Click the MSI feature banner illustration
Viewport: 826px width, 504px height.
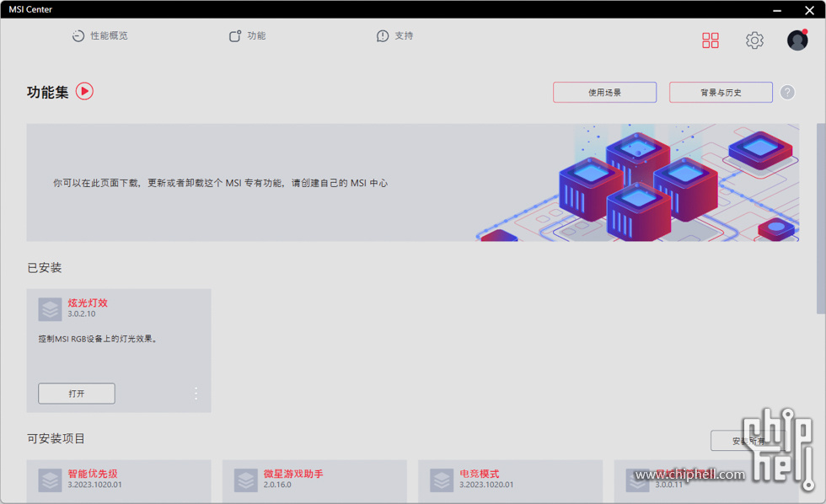click(x=637, y=183)
